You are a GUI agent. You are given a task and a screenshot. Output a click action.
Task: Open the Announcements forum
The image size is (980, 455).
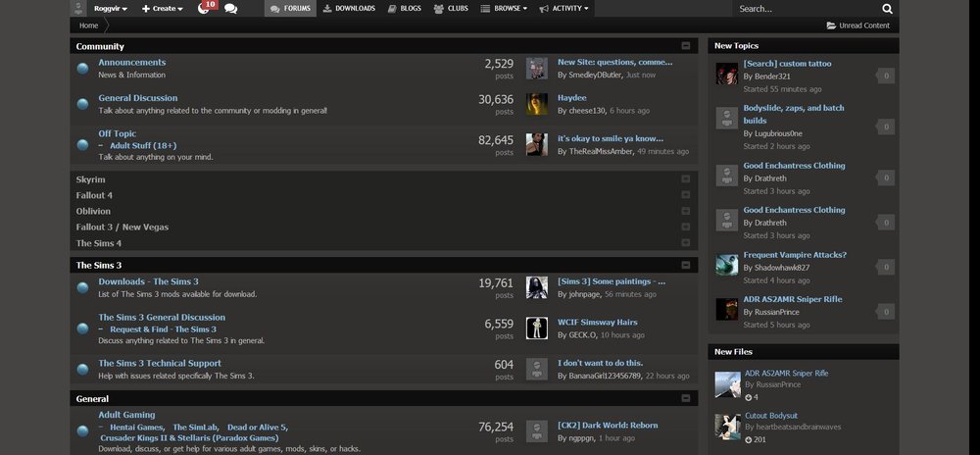tap(132, 63)
